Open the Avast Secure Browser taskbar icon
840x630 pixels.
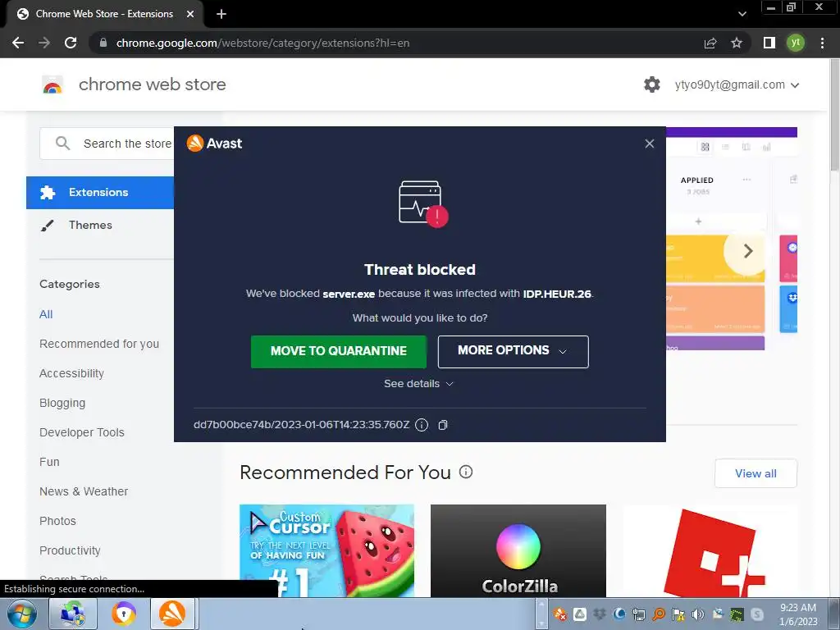124,614
